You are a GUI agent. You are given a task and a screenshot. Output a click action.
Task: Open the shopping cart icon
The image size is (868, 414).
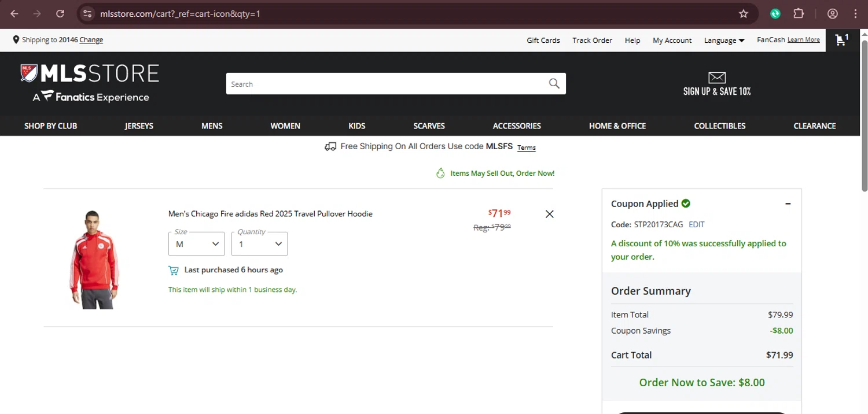point(842,40)
